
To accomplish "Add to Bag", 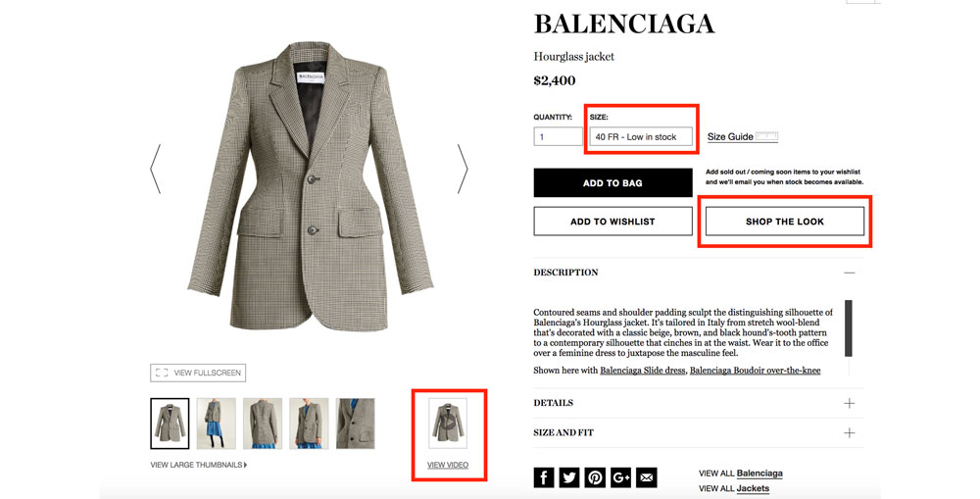I will click(x=612, y=183).
